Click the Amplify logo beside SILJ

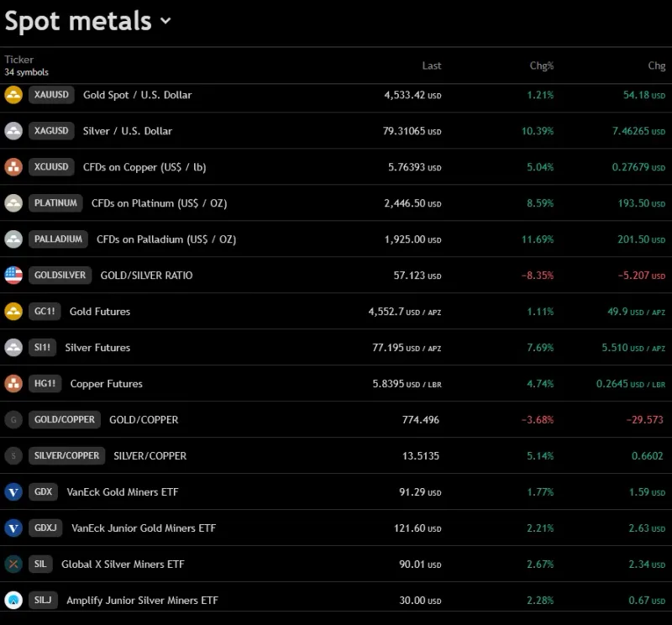tap(13, 600)
